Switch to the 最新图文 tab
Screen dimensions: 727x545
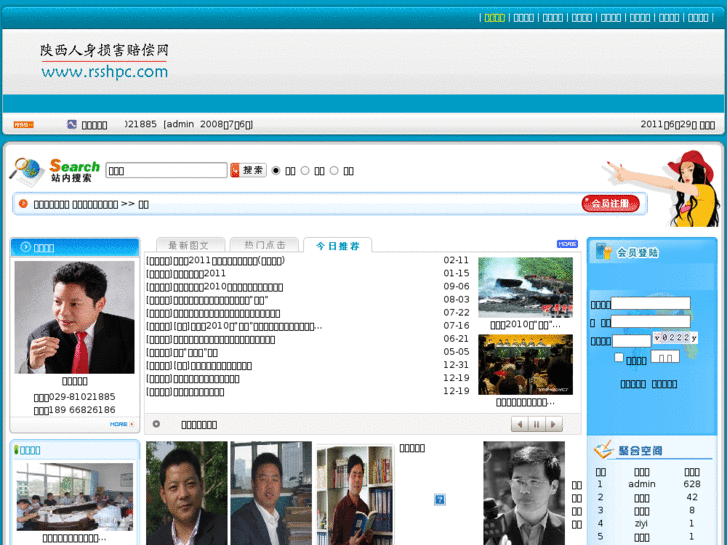coord(188,245)
